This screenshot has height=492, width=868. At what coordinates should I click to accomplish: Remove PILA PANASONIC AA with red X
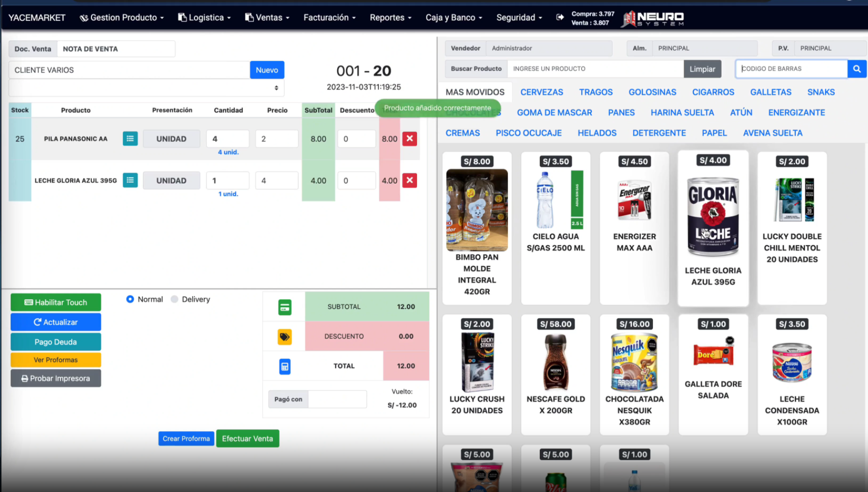[410, 138]
